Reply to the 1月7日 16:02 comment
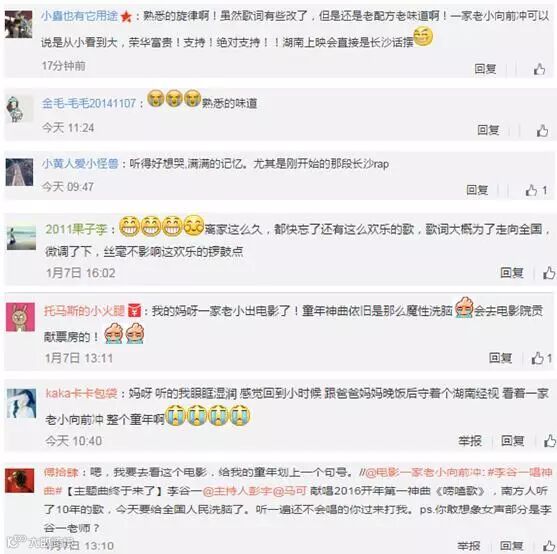Image resolution: width=557 pixels, height=554 pixels. [512, 273]
